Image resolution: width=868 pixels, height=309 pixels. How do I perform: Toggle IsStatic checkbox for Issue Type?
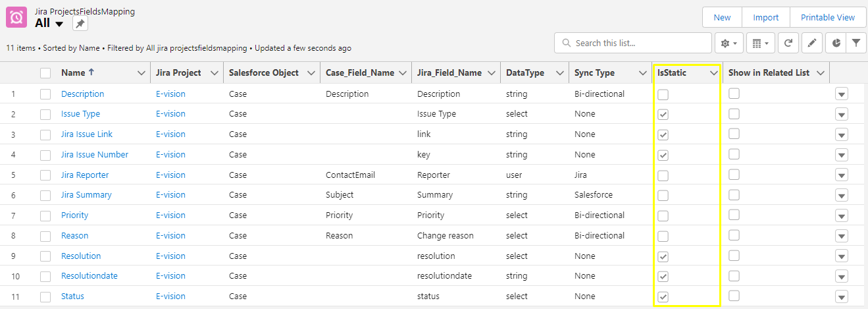pos(663,115)
